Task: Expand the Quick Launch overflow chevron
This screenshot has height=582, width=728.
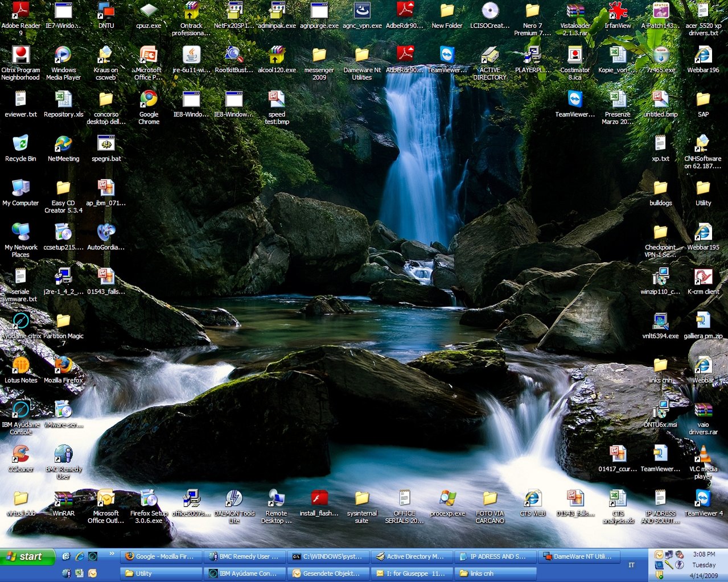Action: [x=112, y=553]
